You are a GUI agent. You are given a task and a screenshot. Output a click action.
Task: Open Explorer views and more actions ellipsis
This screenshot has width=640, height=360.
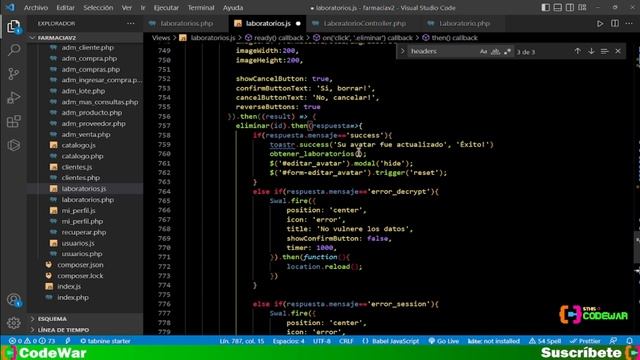131,24
